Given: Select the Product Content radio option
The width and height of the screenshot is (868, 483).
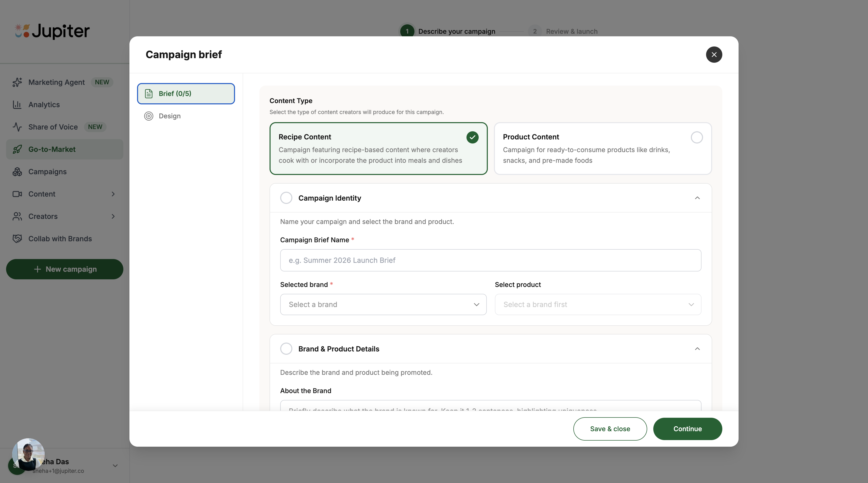Looking at the screenshot, I should click(696, 138).
